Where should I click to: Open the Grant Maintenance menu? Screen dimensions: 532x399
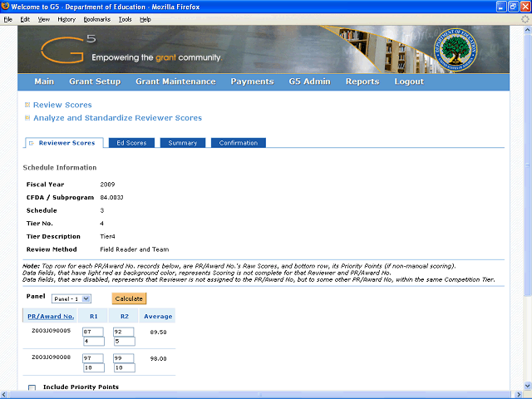175,81
